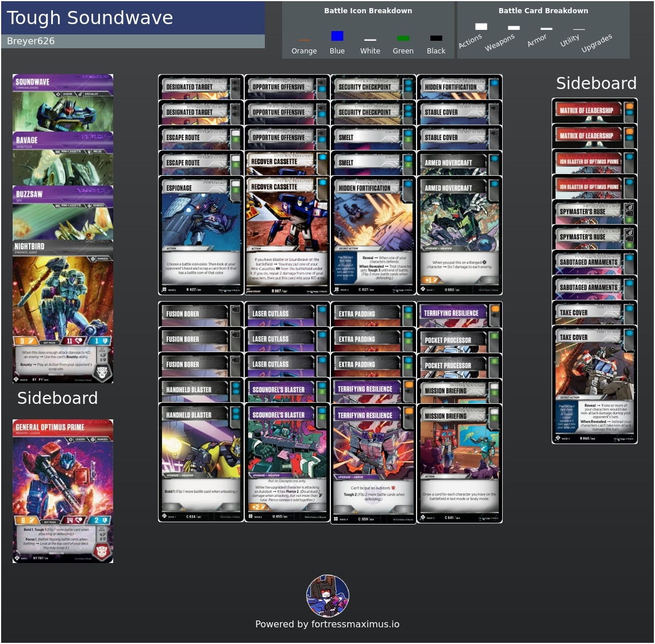Select the full-art Scoundrel's Blaster card artwork
This screenshot has width=655, height=644.
(287, 447)
